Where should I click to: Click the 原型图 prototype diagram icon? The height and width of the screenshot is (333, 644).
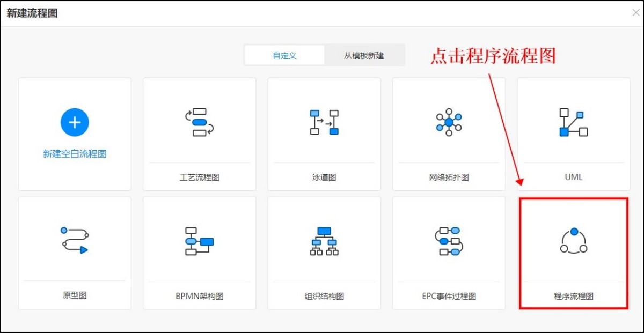point(75,241)
